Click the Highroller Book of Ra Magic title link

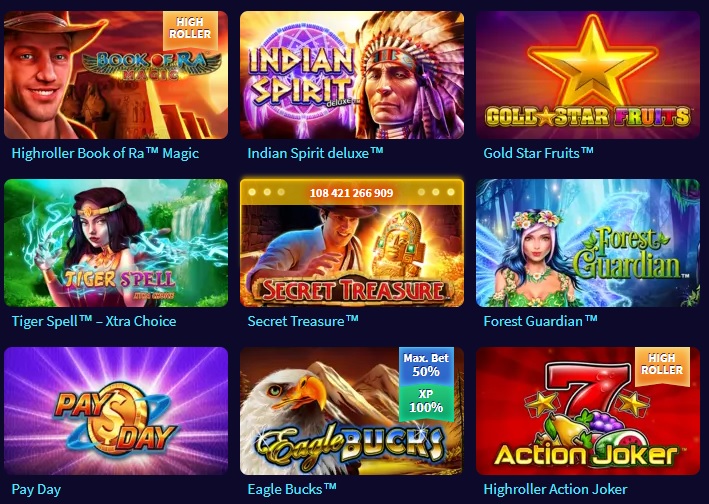pos(105,153)
